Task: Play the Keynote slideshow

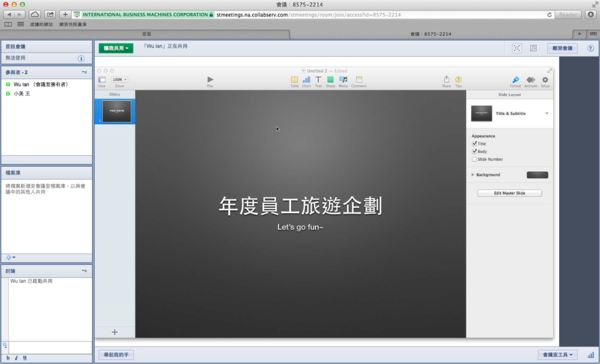Action: coord(210,79)
